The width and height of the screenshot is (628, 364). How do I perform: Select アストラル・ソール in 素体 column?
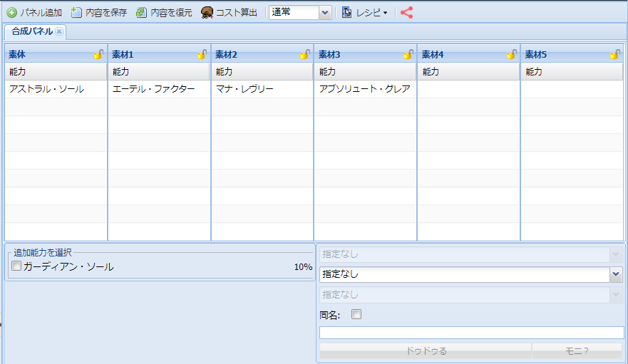pyautogui.click(x=56, y=89)
